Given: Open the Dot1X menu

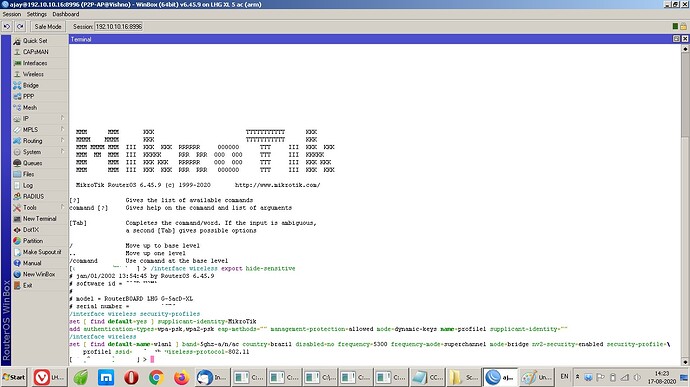Looking at the screenshot, I should 31,229.
